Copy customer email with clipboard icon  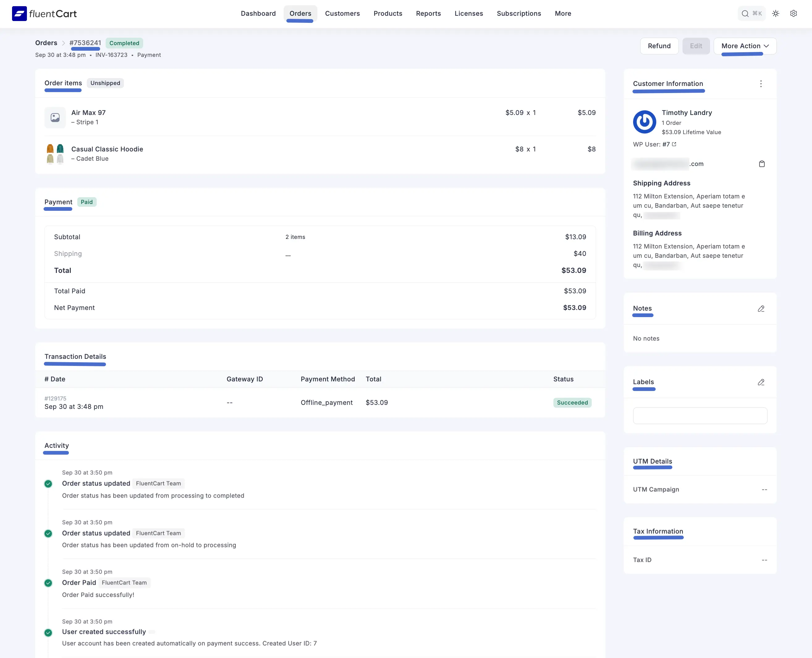tap(762, 164)
